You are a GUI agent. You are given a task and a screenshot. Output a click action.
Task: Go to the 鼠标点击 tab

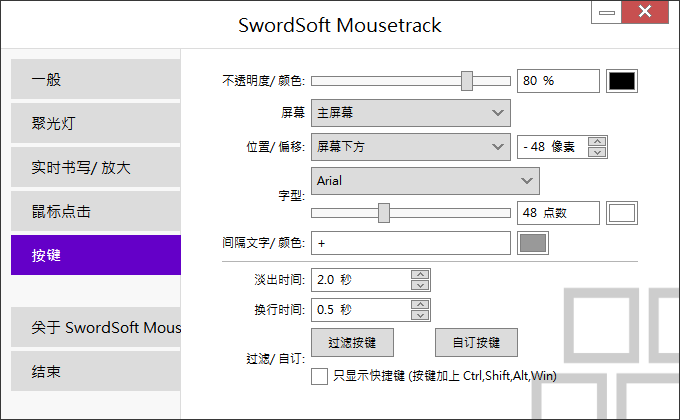pyautogui.click(x=95, y=211)
